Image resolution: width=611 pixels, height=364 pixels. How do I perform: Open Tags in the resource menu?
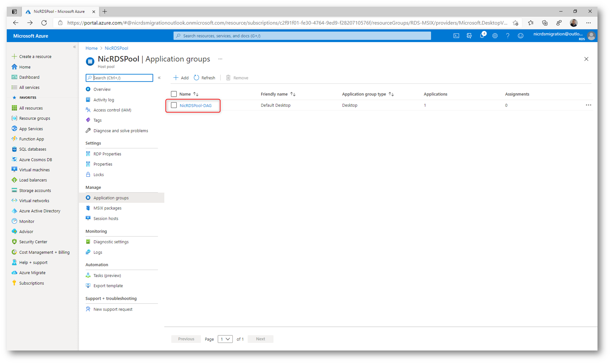[x=97, y=120]
